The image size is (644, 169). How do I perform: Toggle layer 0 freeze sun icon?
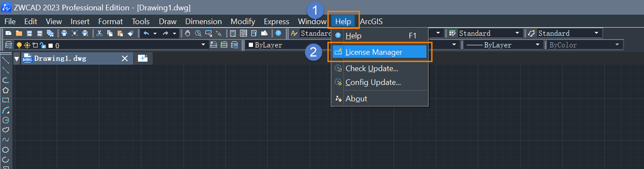tap(27, 45)
